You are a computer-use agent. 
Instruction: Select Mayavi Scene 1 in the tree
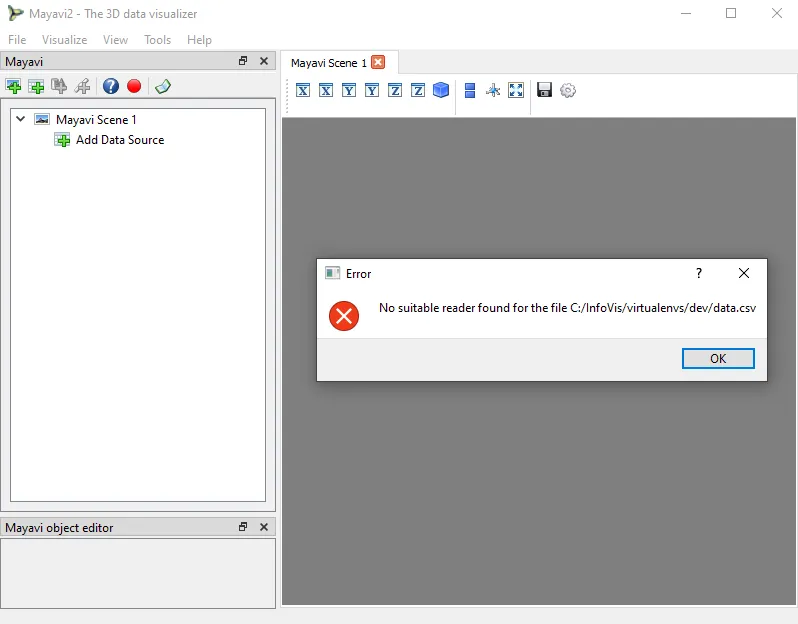(96, 120)
